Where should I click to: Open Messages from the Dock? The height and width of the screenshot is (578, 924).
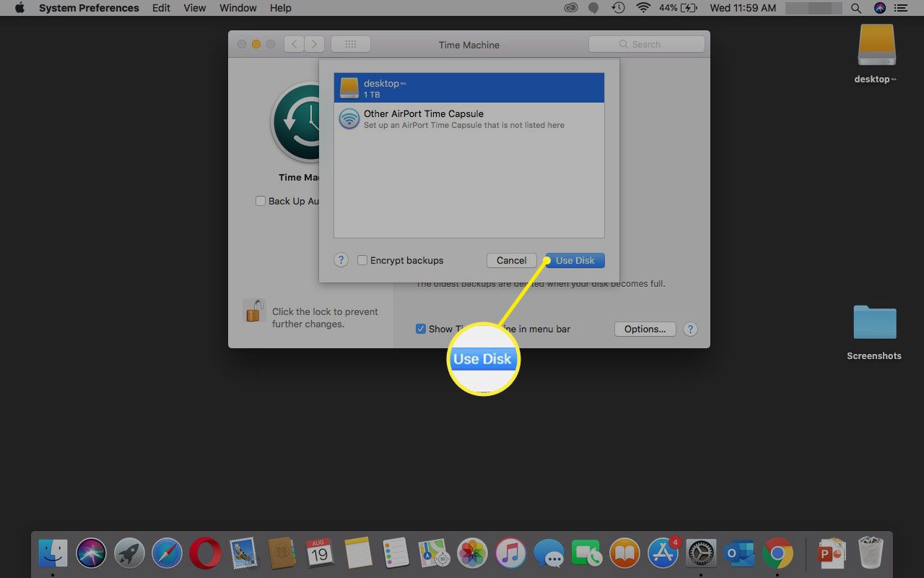tap(549, 554)
